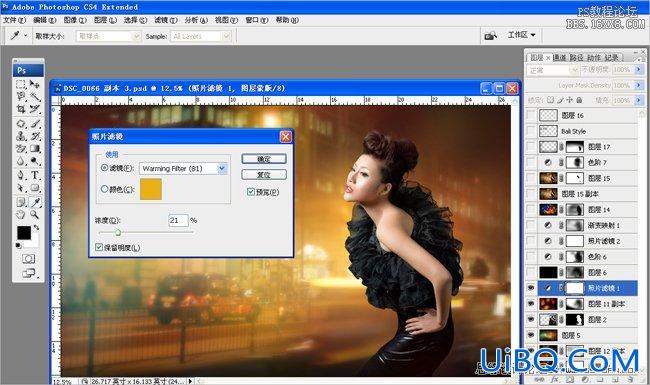Open the layer blend mode dropdown
Screen dimensions: 650x385
coord(574,70)
